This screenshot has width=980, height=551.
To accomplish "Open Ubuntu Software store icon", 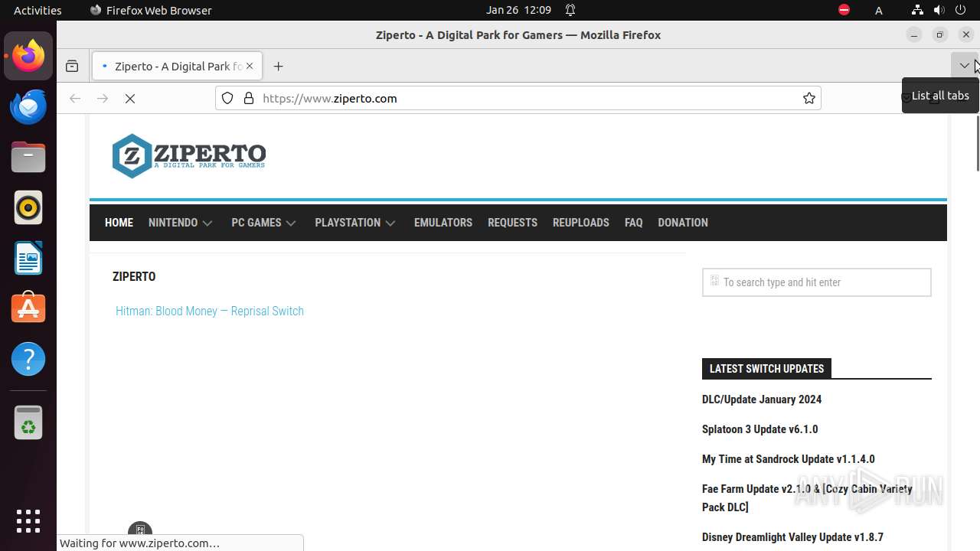I will (x=28, y=308).
